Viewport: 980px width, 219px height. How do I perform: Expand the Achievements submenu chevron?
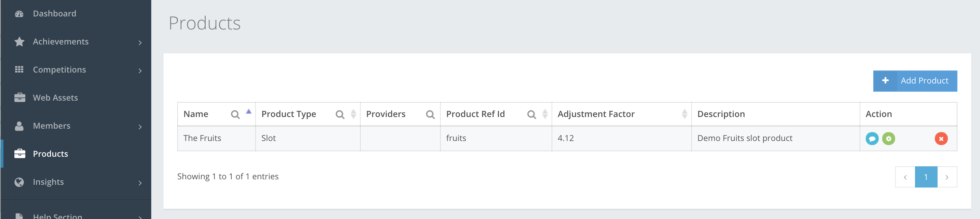coord(140,41)
